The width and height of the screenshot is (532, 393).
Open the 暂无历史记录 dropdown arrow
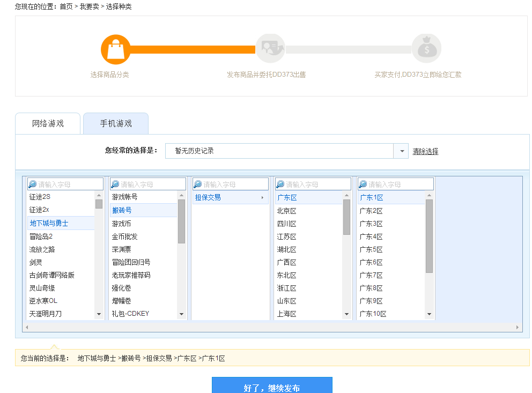pos(401,151)
